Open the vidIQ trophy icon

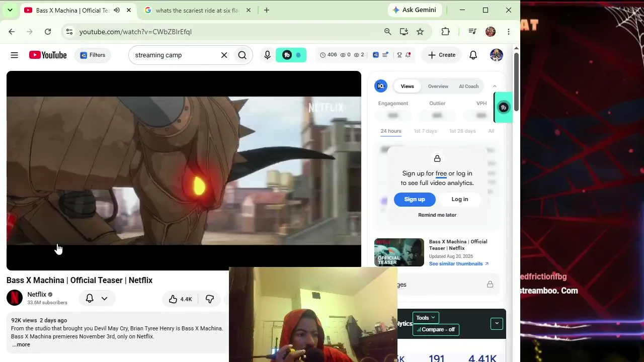(x=399, y=55)
